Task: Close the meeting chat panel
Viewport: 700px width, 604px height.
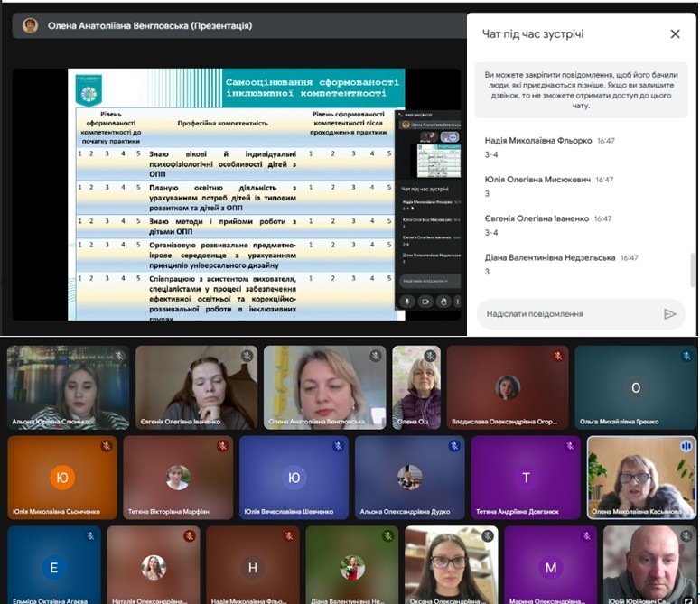Action: tap(675, 34)
